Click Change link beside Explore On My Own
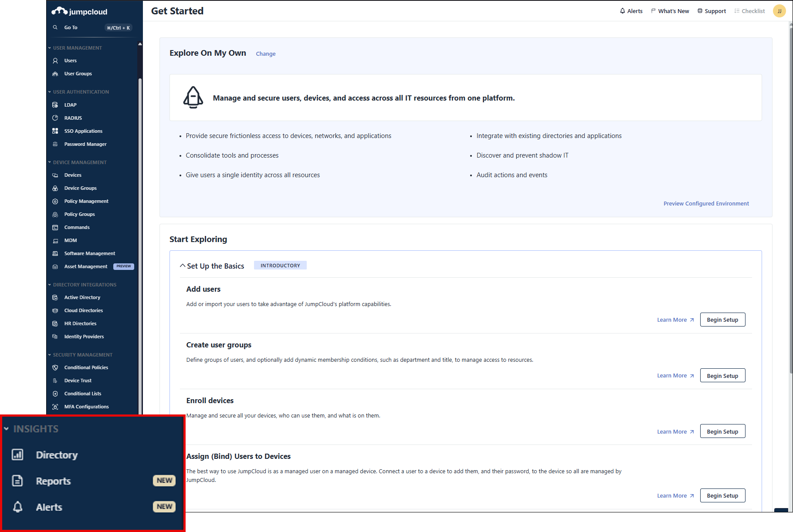This screenshot has height=532, width=793. [x=265, y=54]
